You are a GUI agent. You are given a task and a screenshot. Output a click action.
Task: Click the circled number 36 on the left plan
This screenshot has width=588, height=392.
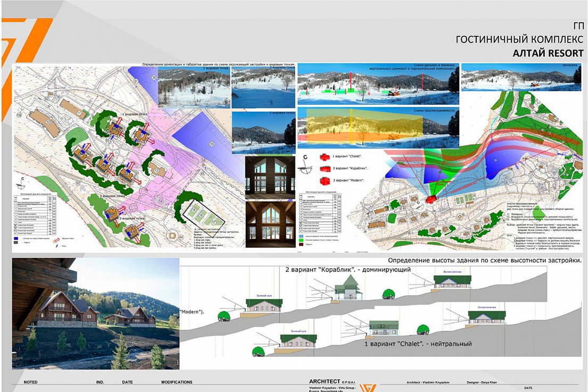click(154, 77)
